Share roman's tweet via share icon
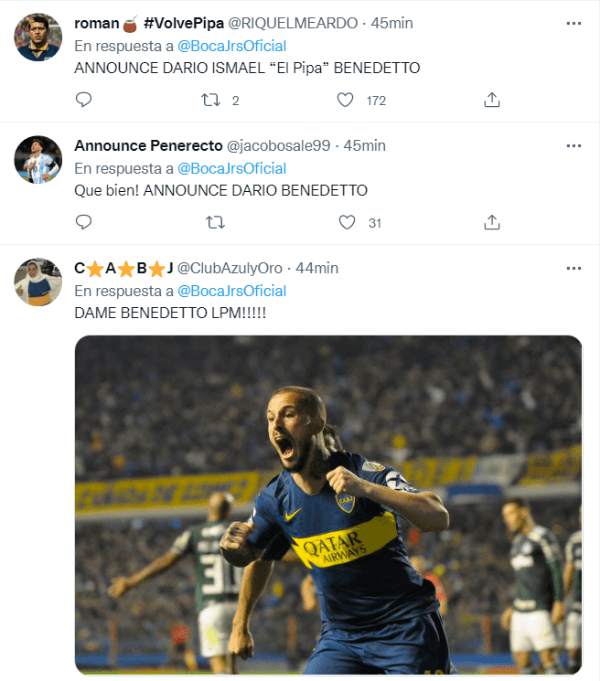The height and width of the screenshot is (681, 600). point(492,100)
